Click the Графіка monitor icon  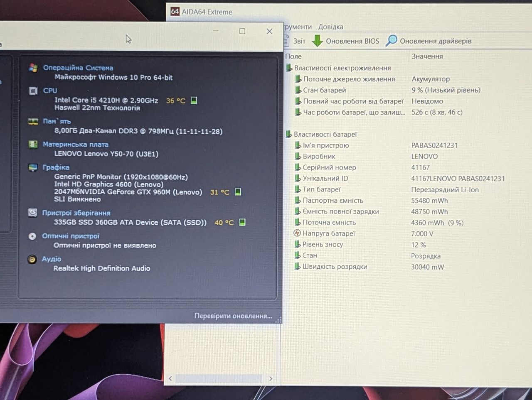[x=33, y=167]
